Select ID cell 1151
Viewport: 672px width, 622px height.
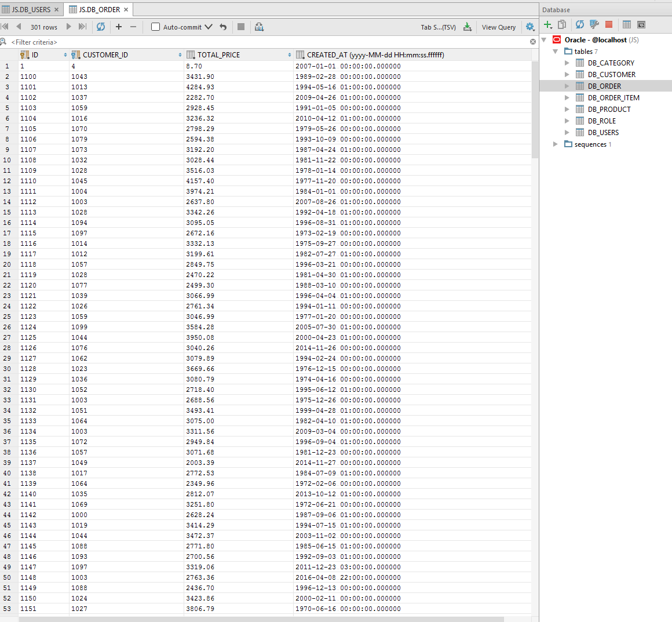point(43,609)
